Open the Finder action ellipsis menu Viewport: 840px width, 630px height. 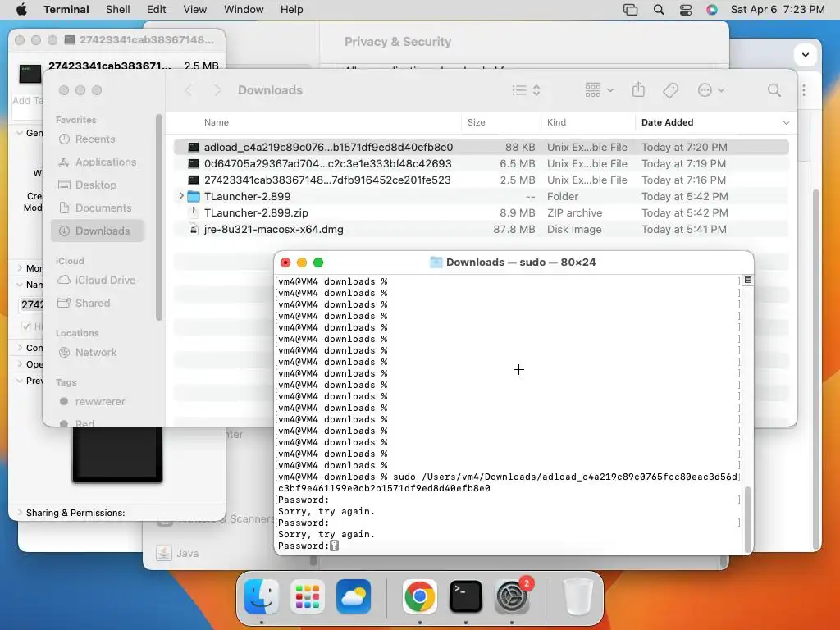pos(711,90)
